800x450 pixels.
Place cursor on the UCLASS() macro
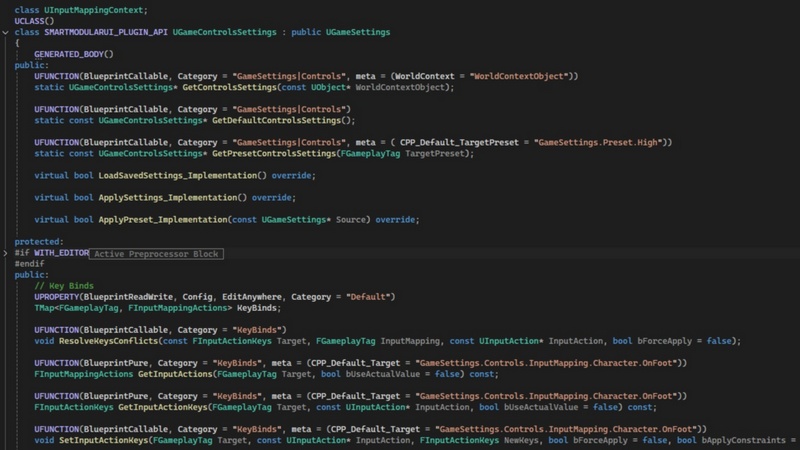coord(34,21)
